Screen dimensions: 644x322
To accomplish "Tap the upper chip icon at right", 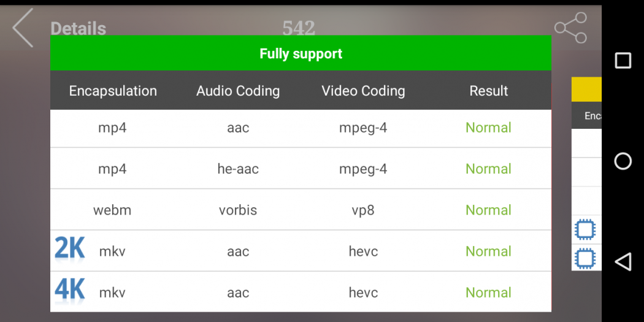I will [x=585, y=230].
